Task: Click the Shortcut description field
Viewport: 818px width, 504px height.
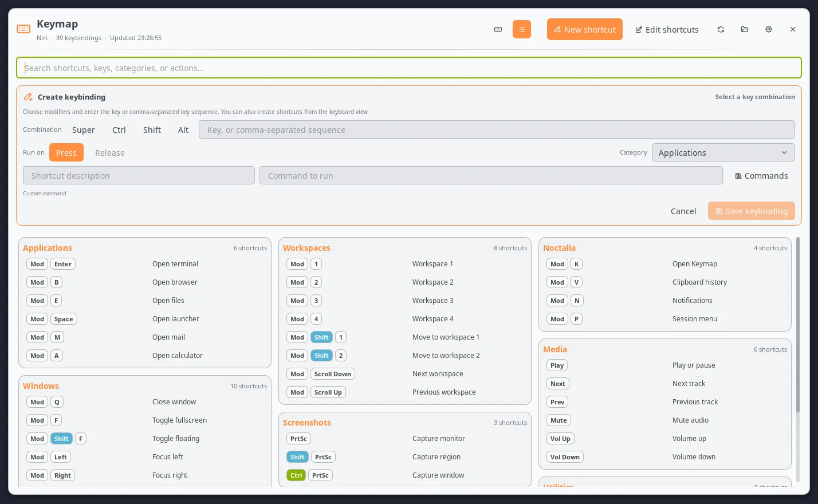Action: [139, 176]
